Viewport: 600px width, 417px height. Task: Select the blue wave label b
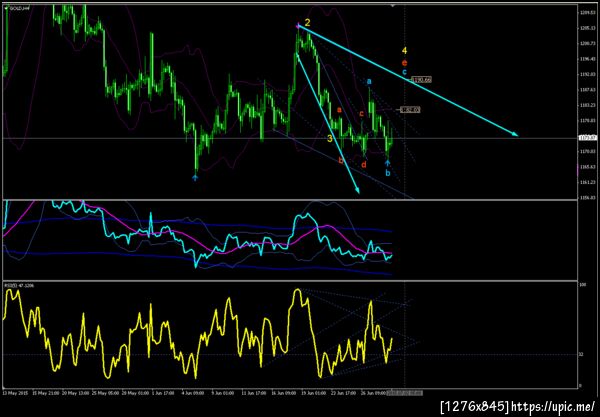(388, 173)
